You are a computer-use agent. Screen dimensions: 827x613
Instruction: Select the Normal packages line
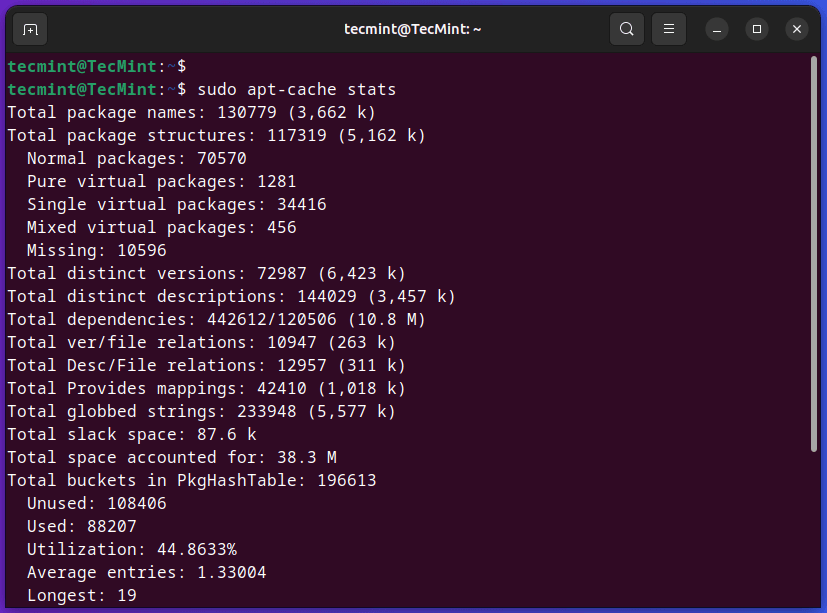coord(136,158)
